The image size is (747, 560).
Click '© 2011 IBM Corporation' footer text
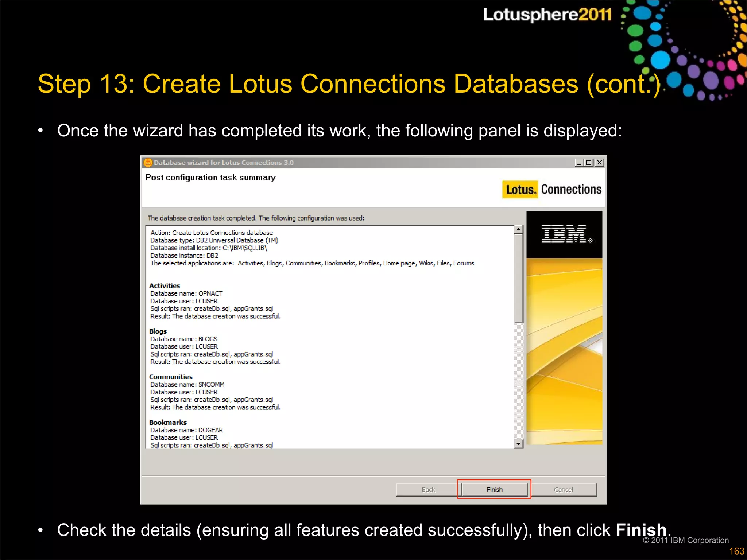(x=686, y=540)
